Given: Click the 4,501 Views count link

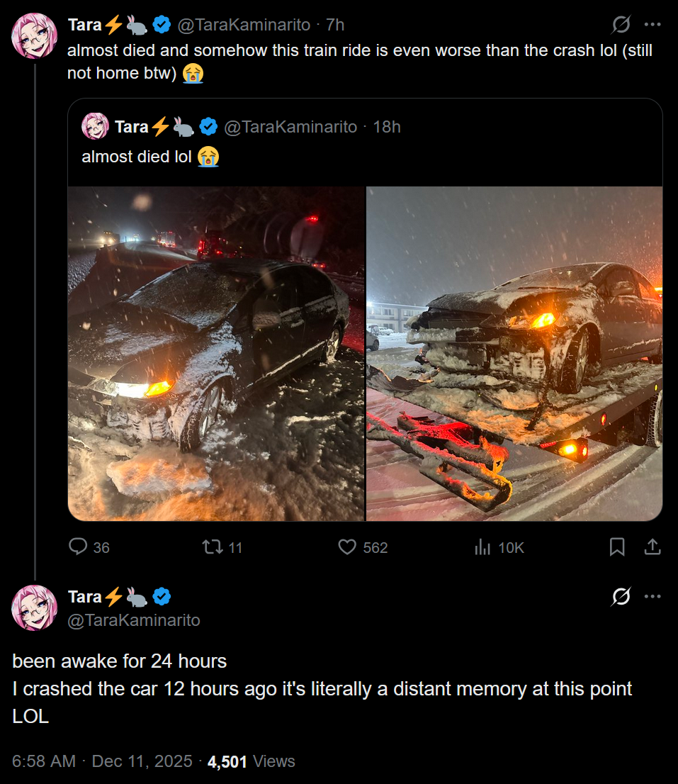Looking at the screenshot, I should coord(252,761).
